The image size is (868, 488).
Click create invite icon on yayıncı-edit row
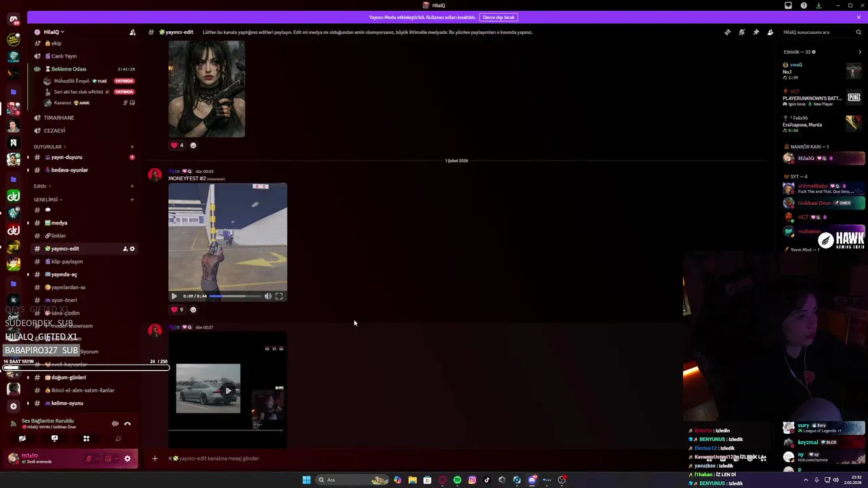(125, 249)
